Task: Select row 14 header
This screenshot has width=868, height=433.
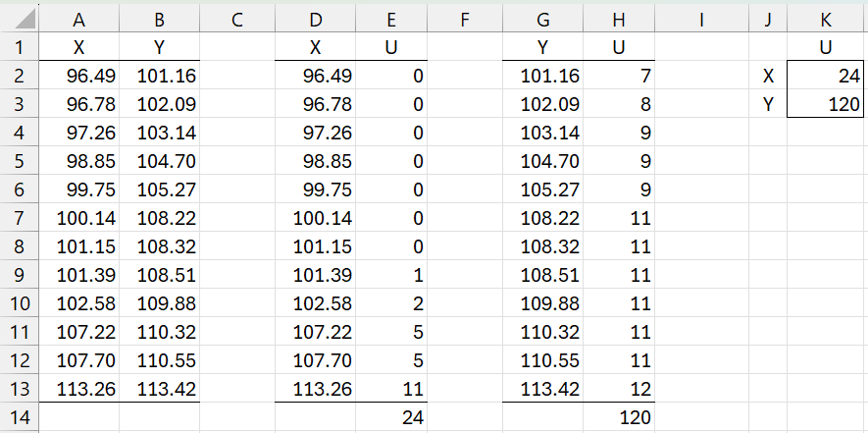Action: (x=20, y=416)
